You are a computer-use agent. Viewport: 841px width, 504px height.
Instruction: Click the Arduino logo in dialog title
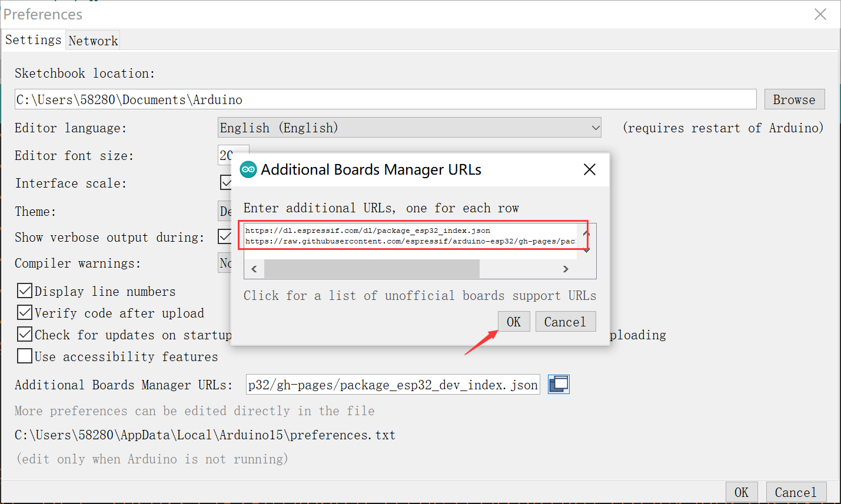[248, 170]
